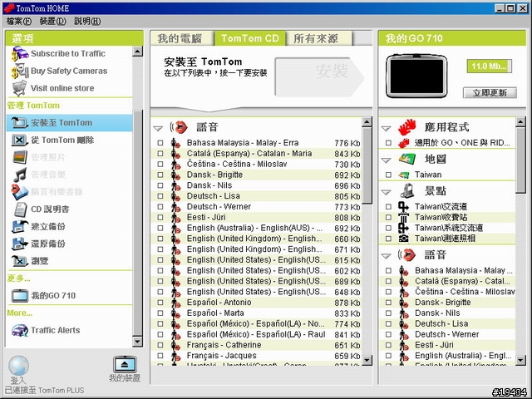Check the 適用於 GO、ONE 與 RID application checkbox
The height and width of the screenshot is (399, 532).
[x=388, y=143]
